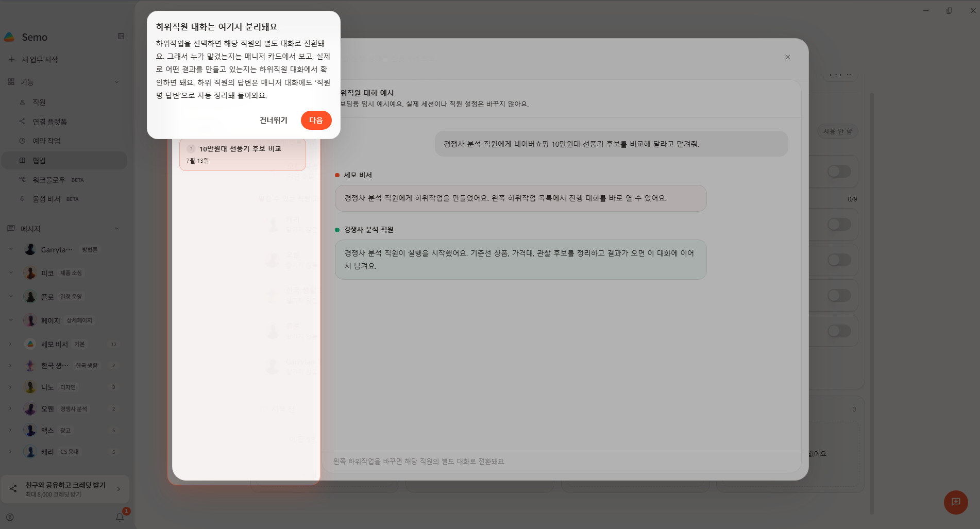Screen dimensions: 980x529
Task: Click the 메시지 chat icon
Action: [x=11, y=228]
